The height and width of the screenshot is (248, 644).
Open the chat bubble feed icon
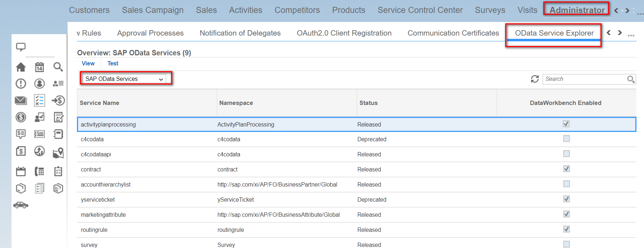pyautogui.click(x=21, y=47)
